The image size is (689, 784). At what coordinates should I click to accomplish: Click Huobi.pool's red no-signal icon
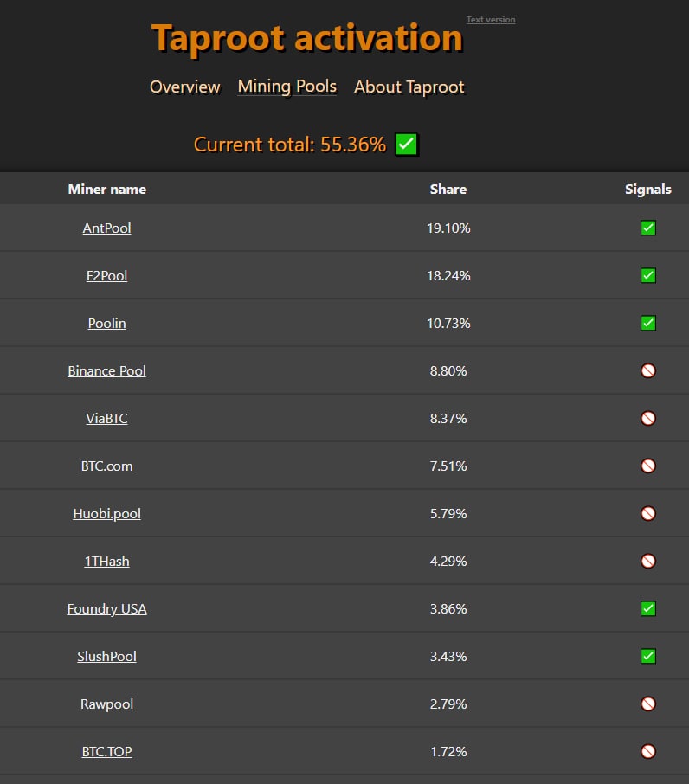click(647, 514)
